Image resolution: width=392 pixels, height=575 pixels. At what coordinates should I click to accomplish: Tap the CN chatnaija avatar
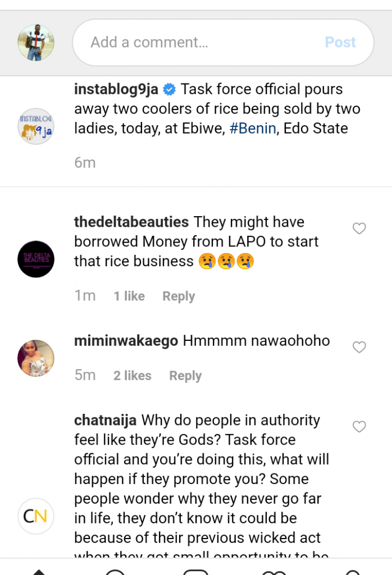point(36,516)
